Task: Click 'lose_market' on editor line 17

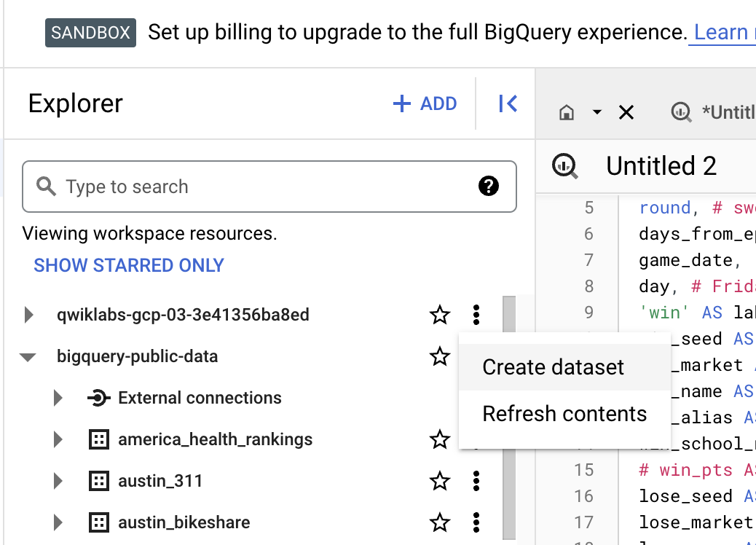Action: 696,522
